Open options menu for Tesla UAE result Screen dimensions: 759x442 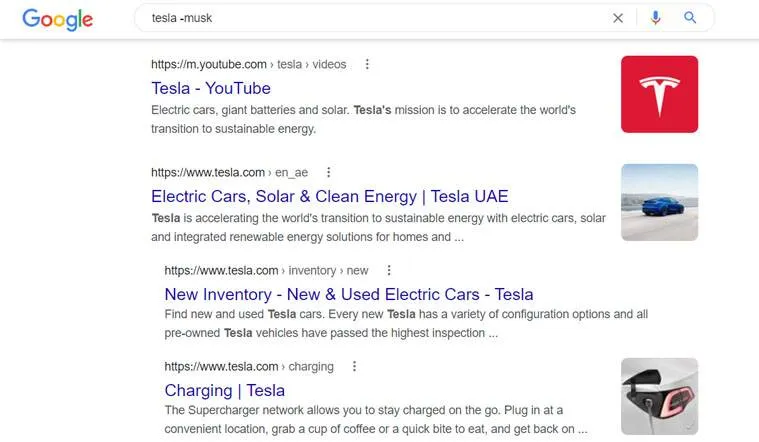[328, 172]
